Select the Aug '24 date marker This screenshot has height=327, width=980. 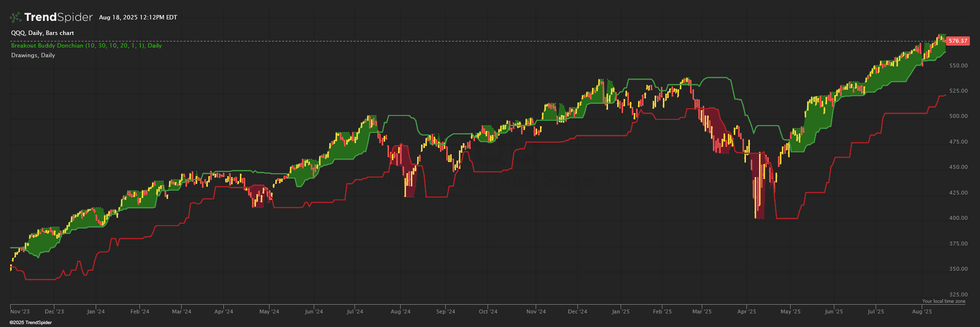[x=401, y=311]
